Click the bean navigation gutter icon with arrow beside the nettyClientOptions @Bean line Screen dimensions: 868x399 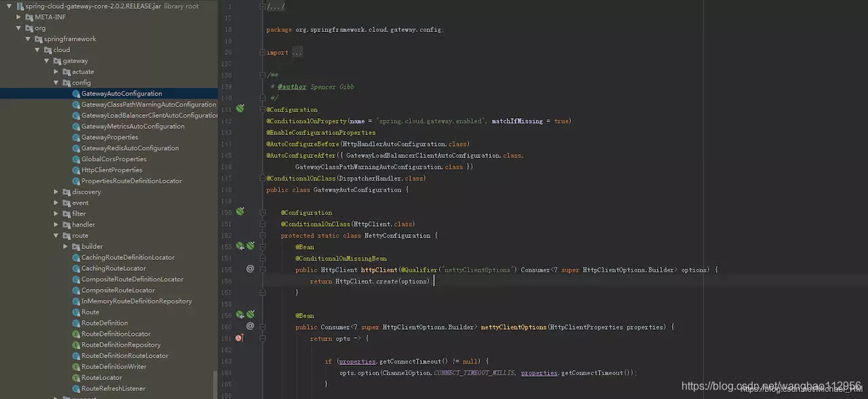coord(239,315)
